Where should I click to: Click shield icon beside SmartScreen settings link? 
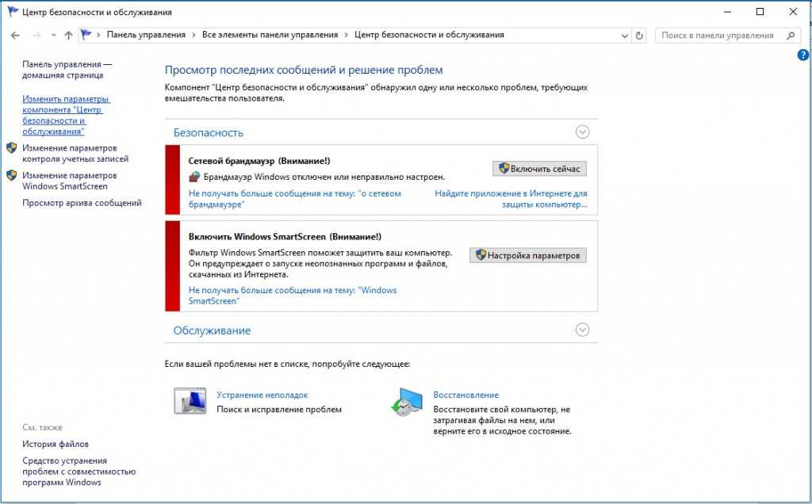[11, 175]
